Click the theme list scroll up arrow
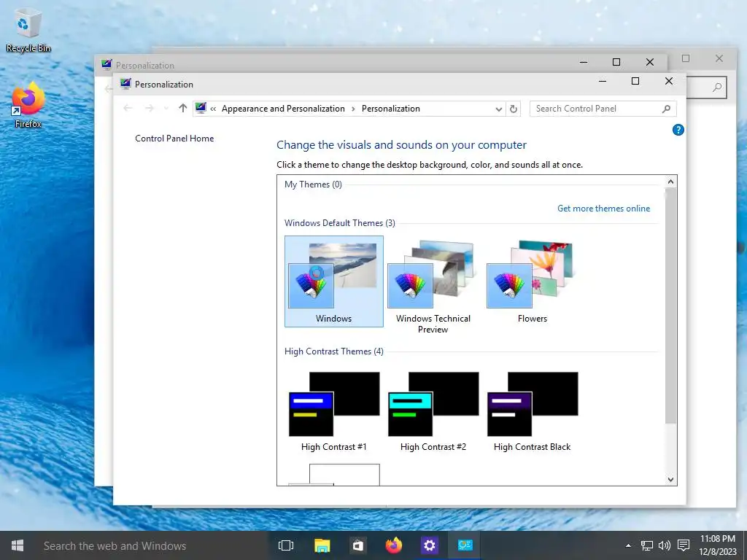Image resolution: width=747 pixels, height=560 pixels. click(x=670, y=182)
